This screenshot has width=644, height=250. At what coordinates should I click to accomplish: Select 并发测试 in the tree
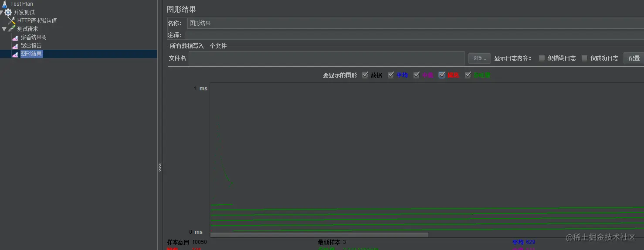(x=24, y=12)
